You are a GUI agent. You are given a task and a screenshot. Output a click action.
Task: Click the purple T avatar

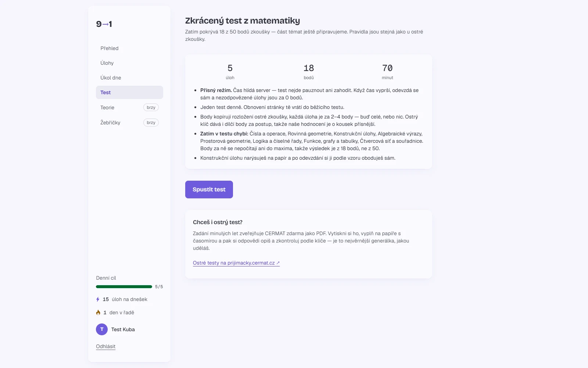coord(102,329)
